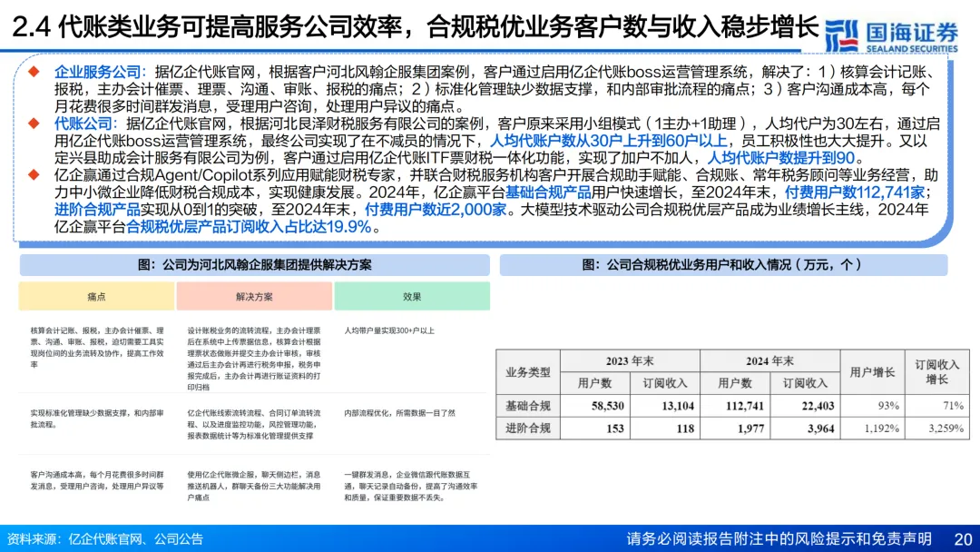Click footer disclaimer 请务必阅读报告附注中的风险提示和免责声明
The width and height of the screenshot is (980, 552).
[779, 539]
